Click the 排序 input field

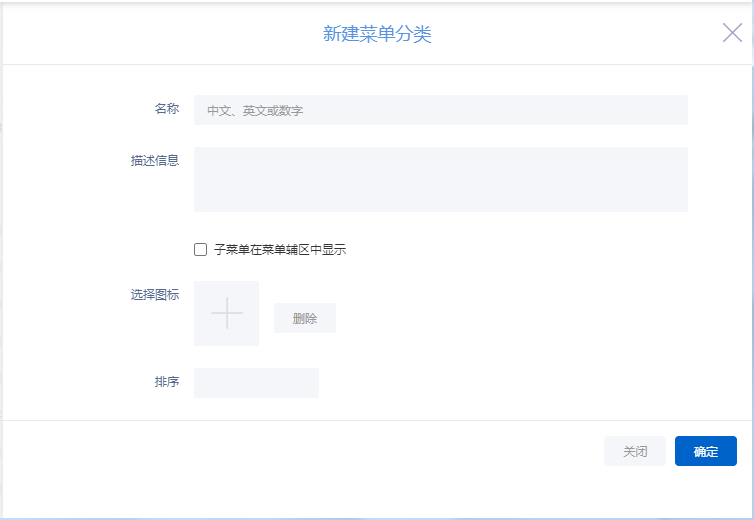click(x=256, y=383)
